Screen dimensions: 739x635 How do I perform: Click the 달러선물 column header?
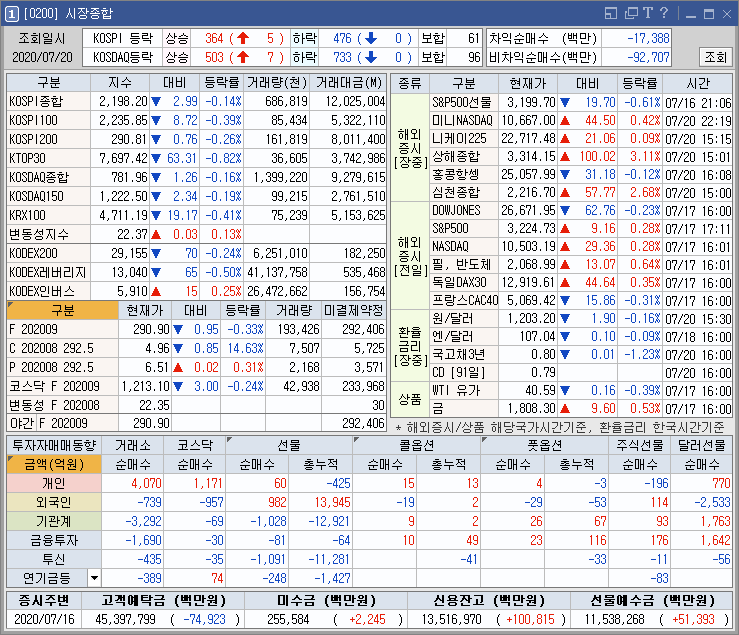click(701, 445)
